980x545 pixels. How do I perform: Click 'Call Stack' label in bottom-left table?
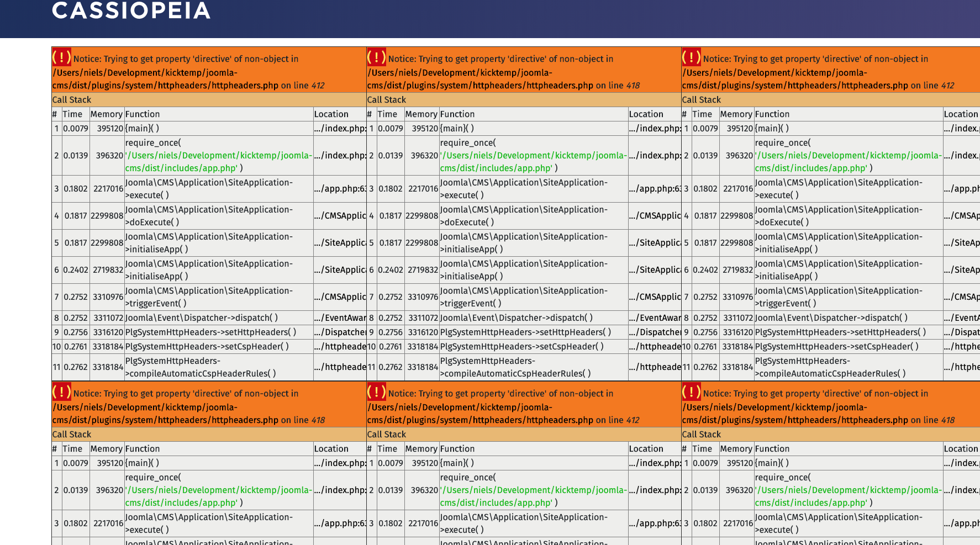72,435
